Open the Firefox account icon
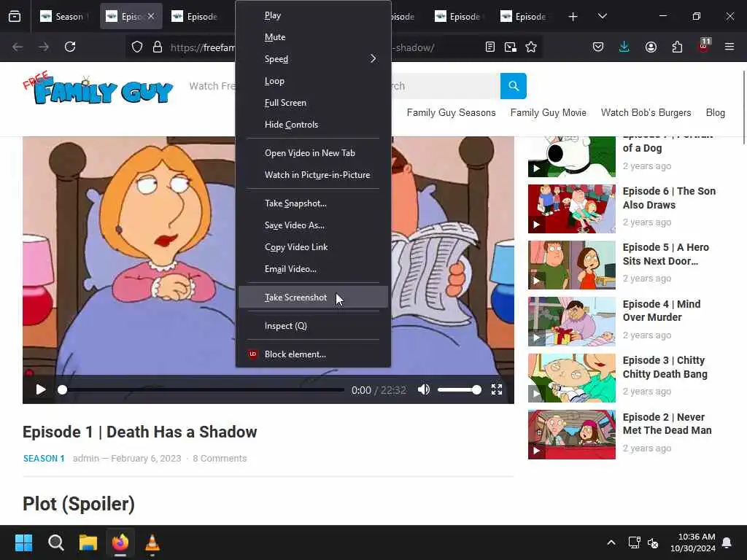Screen dimensions: 747x560 click(651, 47)
